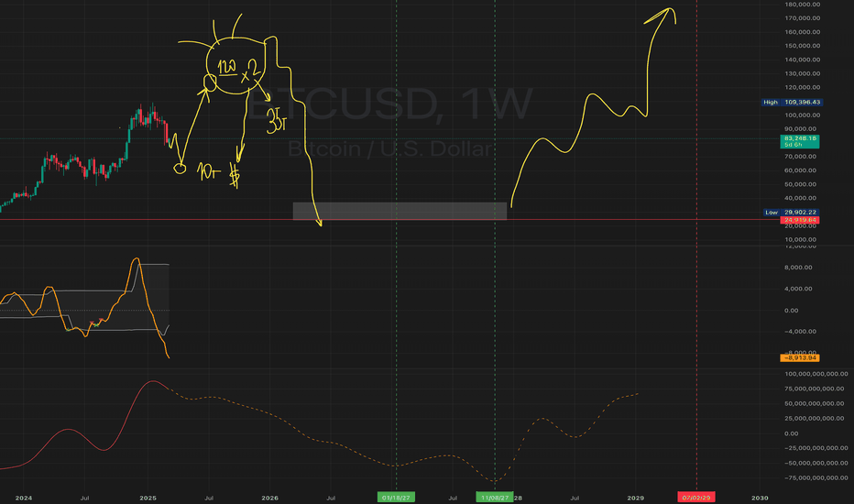Screen dimensions: 854x504
Task: Click the red 07/02/29 date marker
Action: (x=696, y=498)
